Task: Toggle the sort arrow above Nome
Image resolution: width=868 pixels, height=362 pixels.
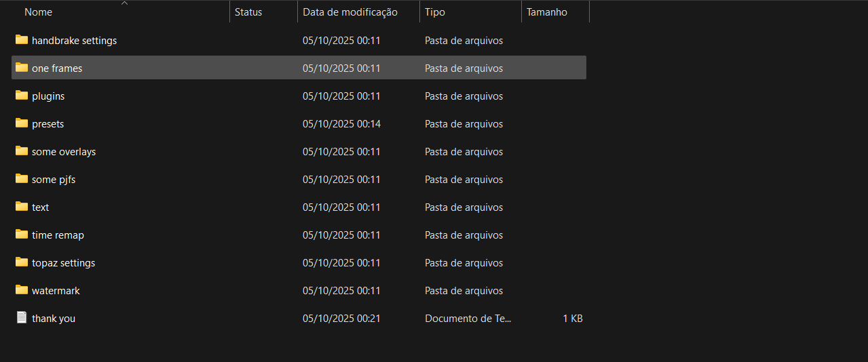Action: [x=124, y=3]
